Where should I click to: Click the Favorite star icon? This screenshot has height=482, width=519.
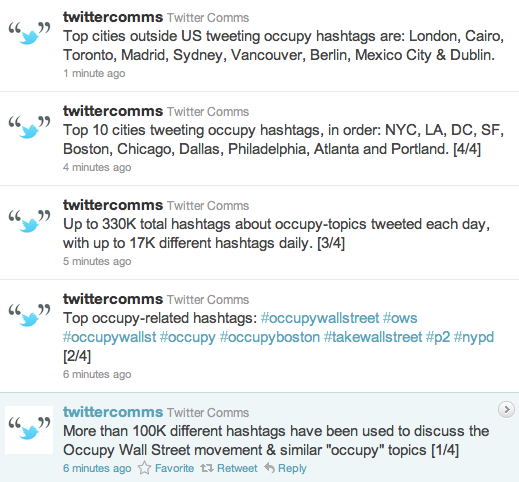pos(144,468)
